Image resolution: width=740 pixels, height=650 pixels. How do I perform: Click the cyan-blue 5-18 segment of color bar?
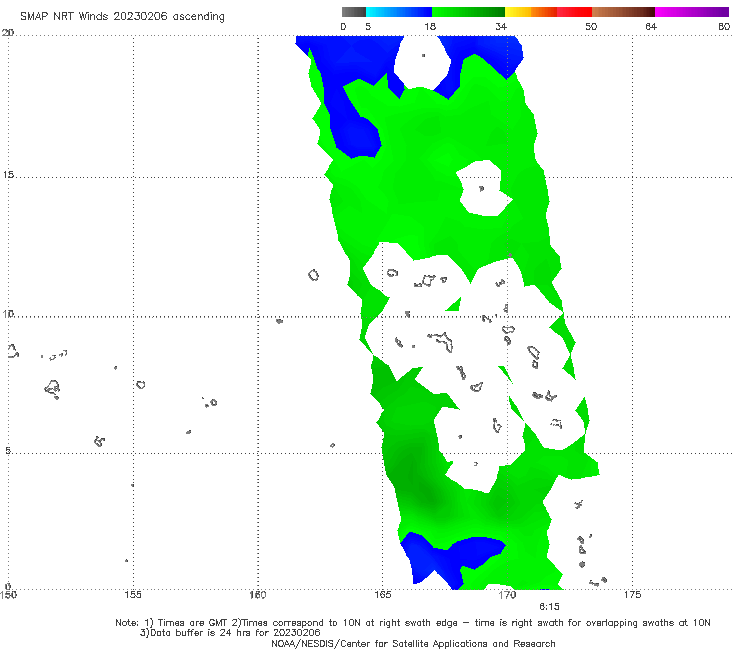point(399,12)
